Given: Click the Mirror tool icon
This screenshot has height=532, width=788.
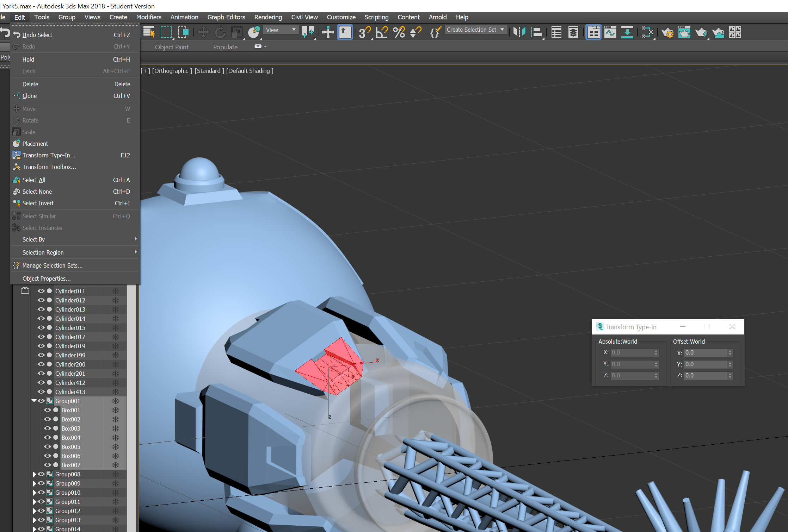Looking at the screenshot, I should pyautogui.click(x=519, y=32).
